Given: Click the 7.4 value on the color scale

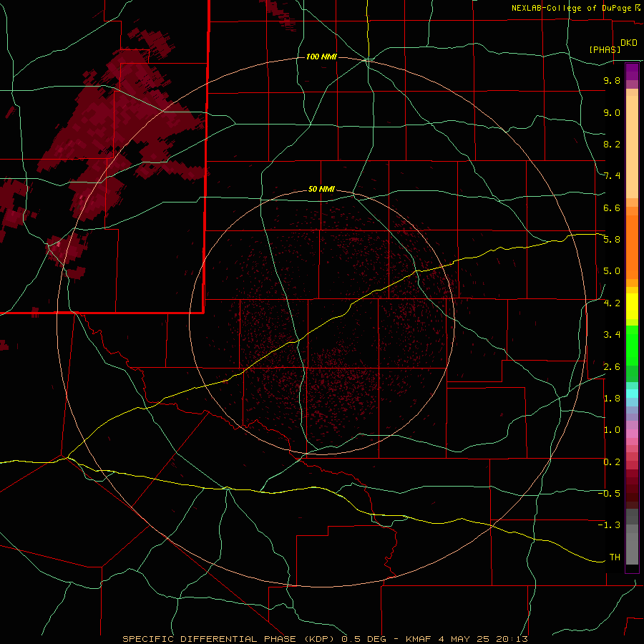Looking at the screenshot, I should tap(612, 176).
